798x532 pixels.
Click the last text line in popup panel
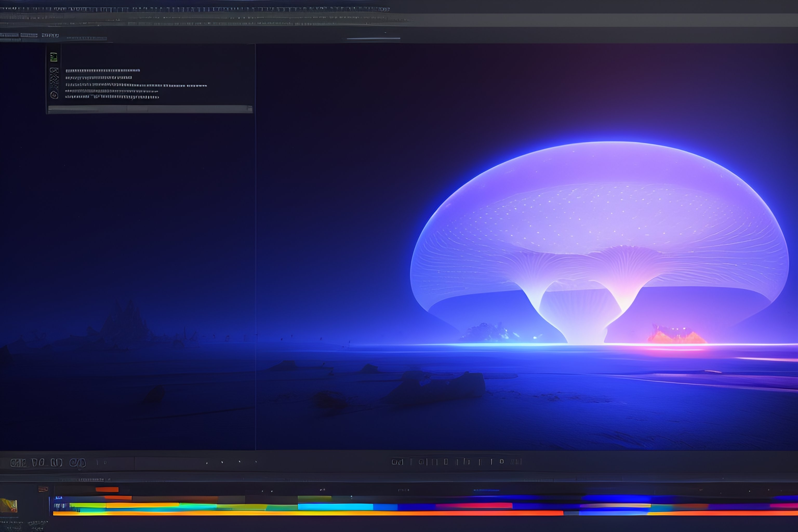point(112,97)
